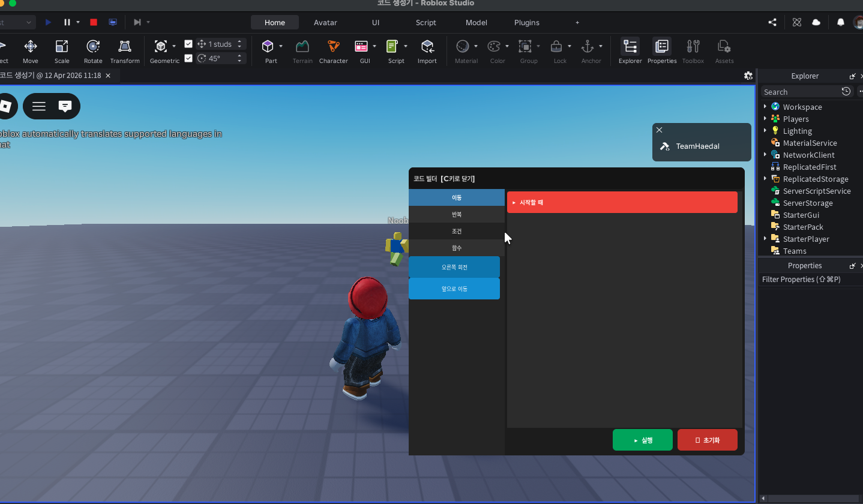
Task: Open the Assets manager
Action: pyautogui.click(x=724, y=52)
